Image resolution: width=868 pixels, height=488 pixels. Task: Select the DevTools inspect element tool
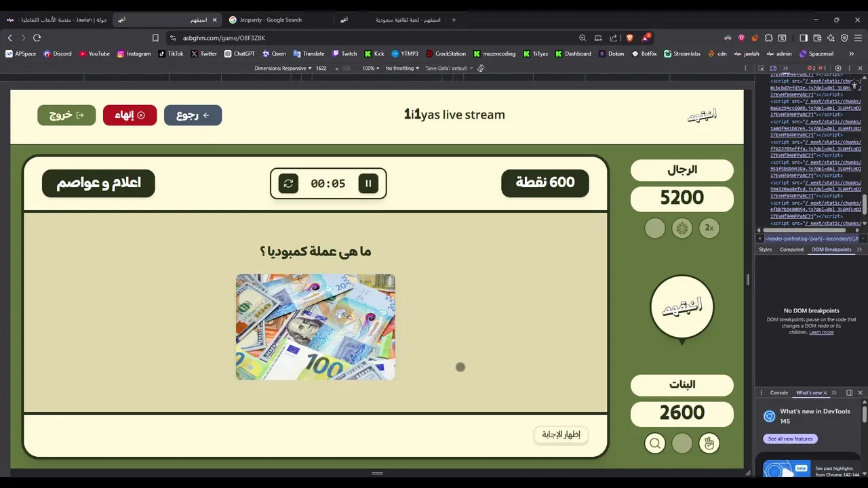pyautogui.click(x=762, y=68)
